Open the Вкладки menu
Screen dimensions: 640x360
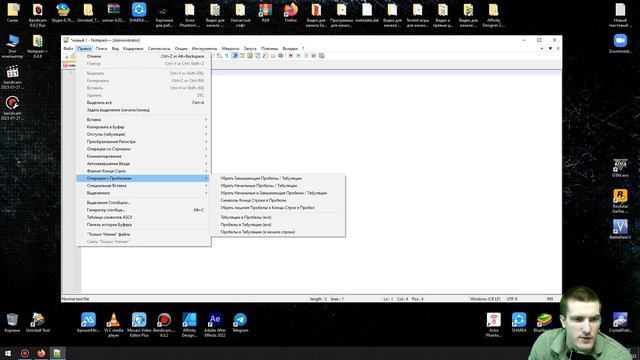click(x=290, y=49)
